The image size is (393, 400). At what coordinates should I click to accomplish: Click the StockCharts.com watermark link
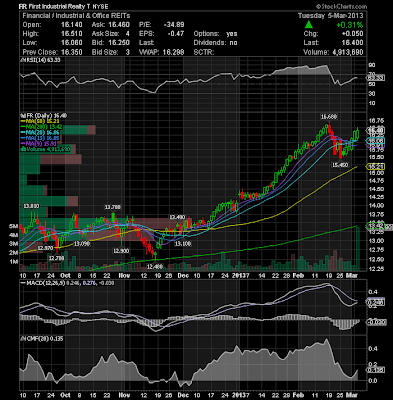tap(341, 6)
